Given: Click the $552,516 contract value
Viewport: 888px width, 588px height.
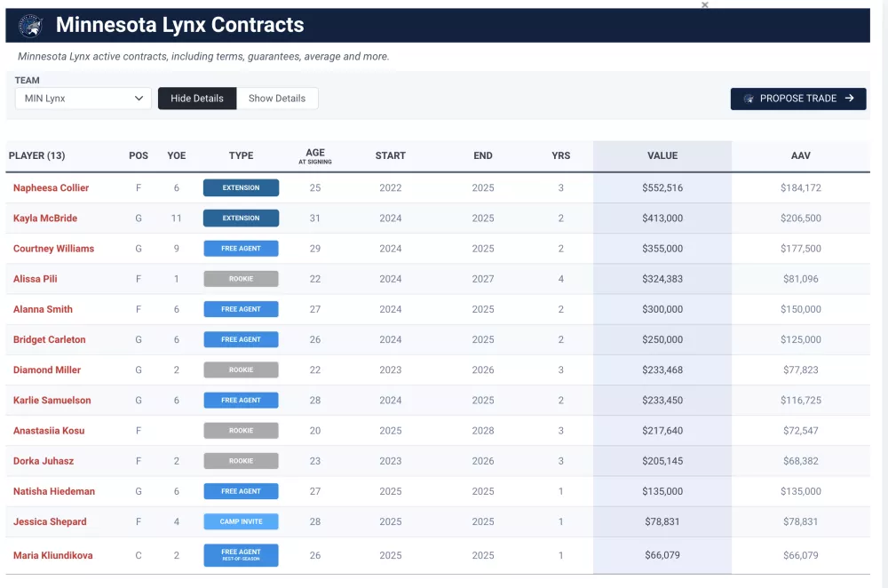Looking at the screenshot, I should 662,188.
